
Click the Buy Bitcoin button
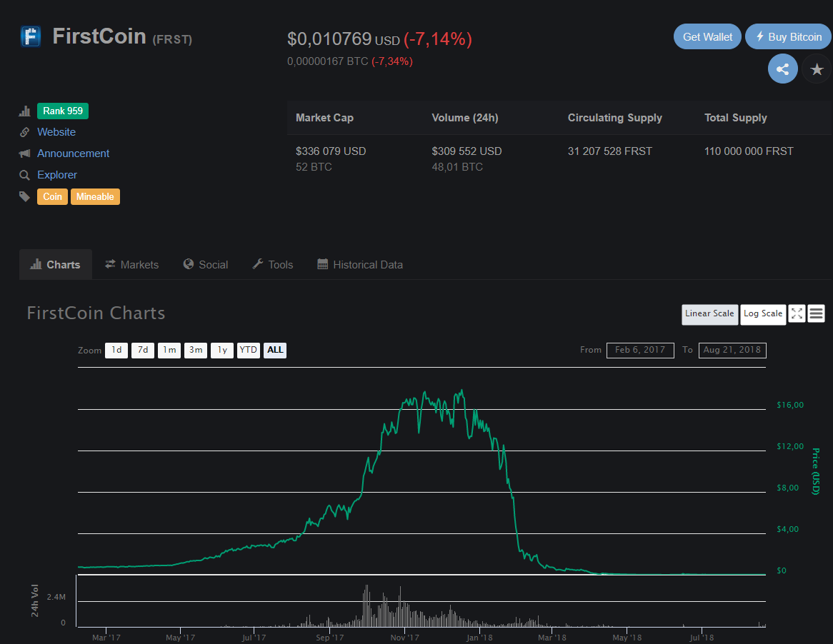click(x=789, y=36)
